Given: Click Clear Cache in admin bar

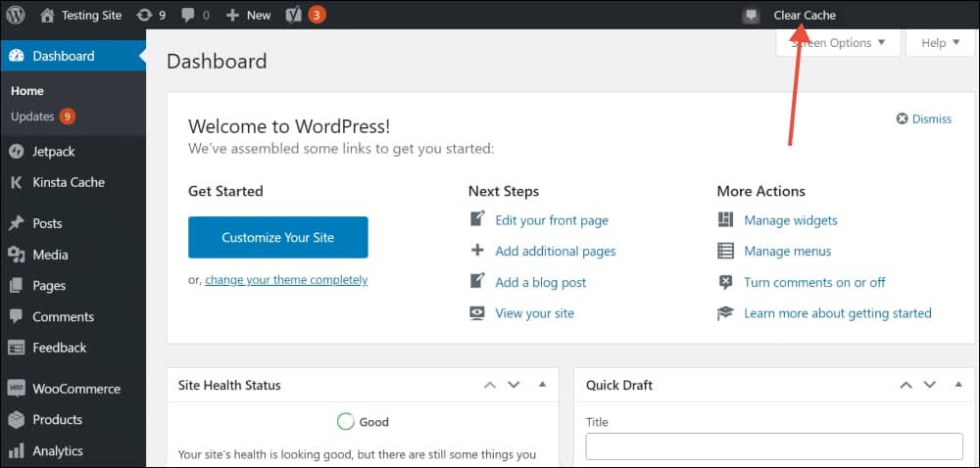Looking at the screenshot, I should click(x=805, y=16).
